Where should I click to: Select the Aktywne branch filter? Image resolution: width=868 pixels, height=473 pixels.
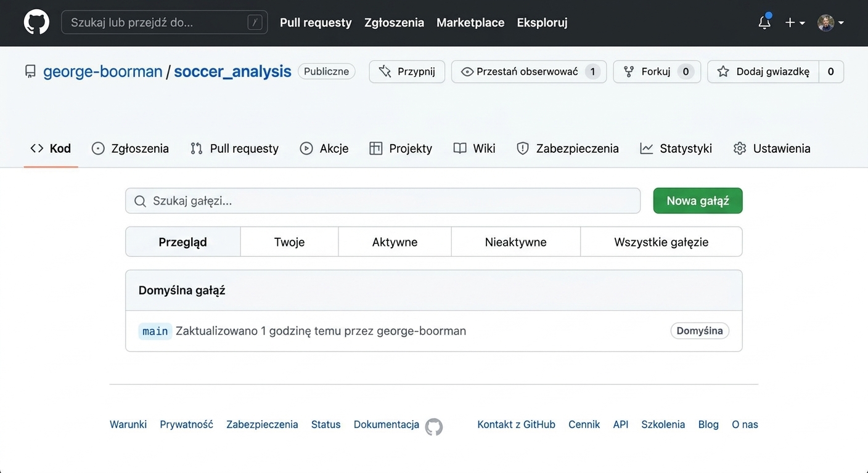tap(395, 242)
